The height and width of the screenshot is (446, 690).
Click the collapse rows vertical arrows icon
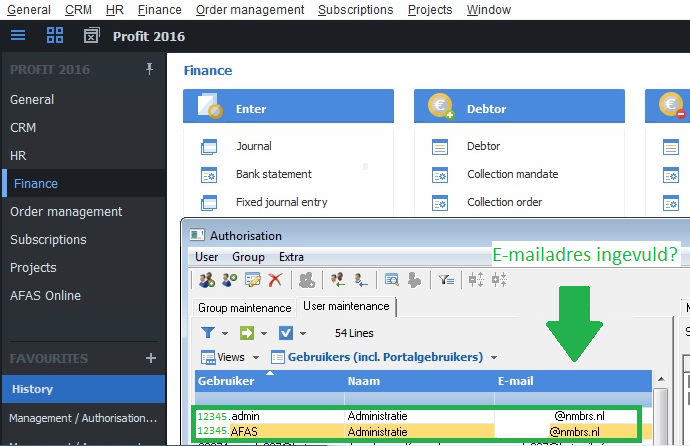coord(499,280)
